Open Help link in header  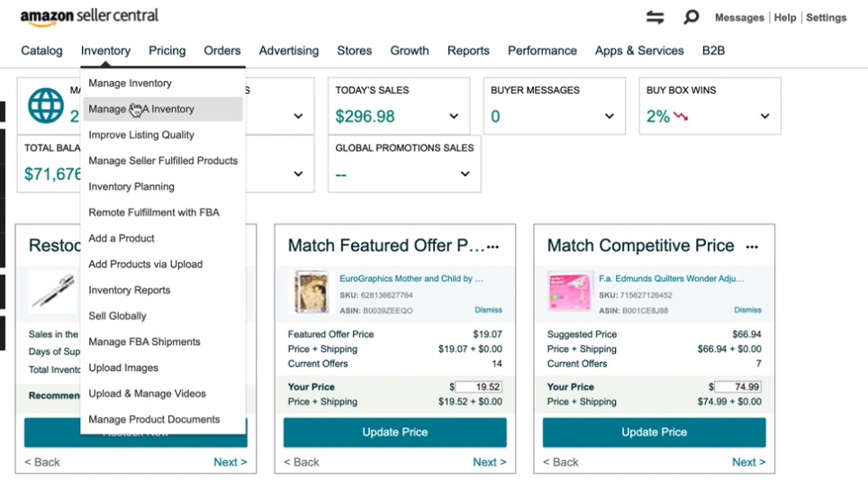coord(785,18)
